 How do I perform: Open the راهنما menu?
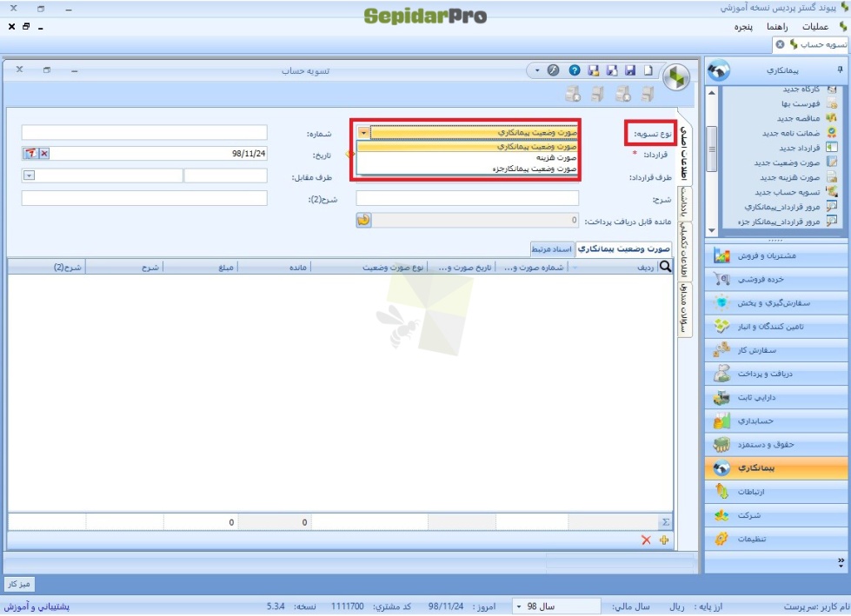[x=777, y=27]
